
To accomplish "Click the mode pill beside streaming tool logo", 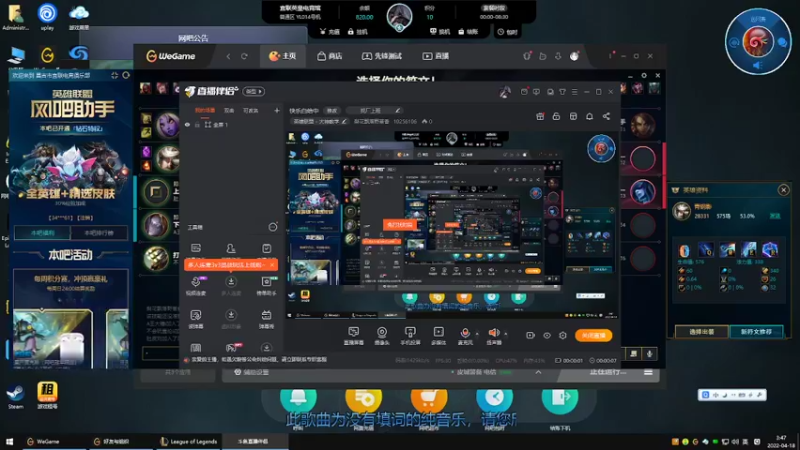I will [254, 91].
